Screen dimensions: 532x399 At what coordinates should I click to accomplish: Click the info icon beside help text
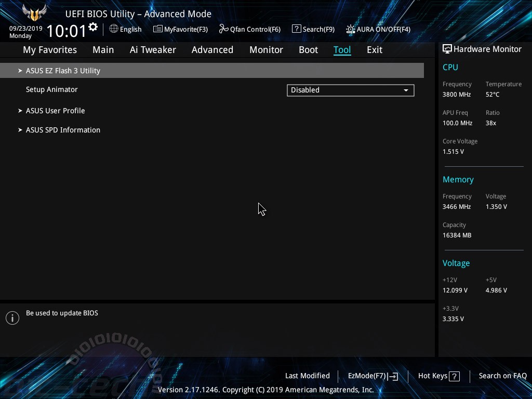pos(12,318)
